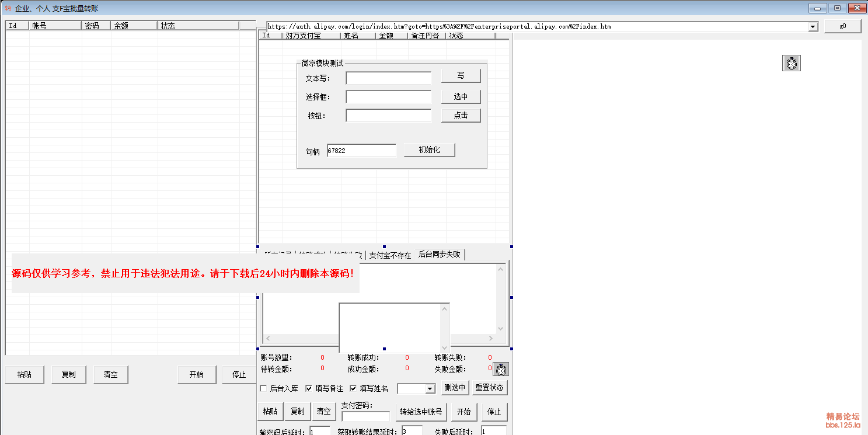Screen dimensions: 868x435
Task: Click Id header in the account list
Action: [18, 26]
